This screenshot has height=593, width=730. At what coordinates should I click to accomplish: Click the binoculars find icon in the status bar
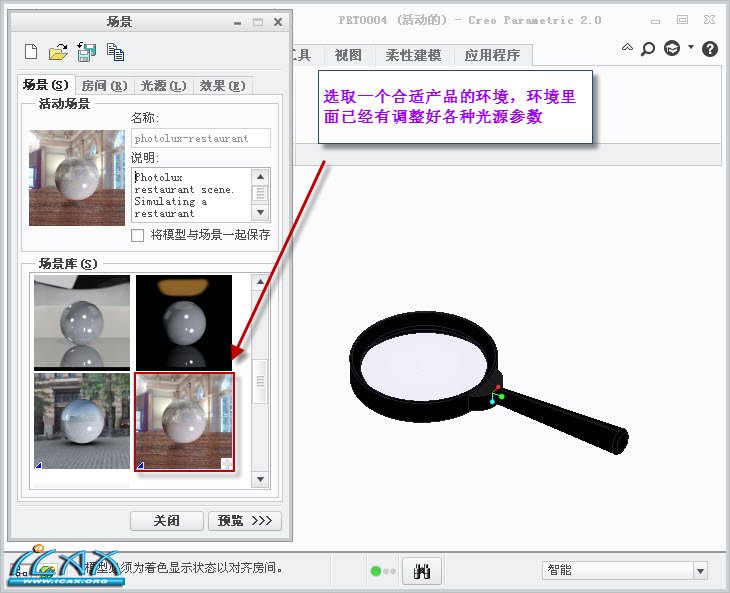422,571
